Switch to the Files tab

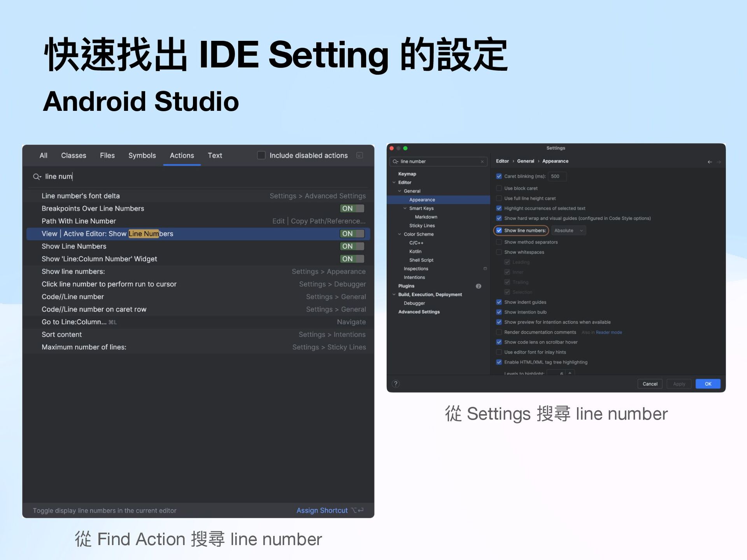coord(107,156)
